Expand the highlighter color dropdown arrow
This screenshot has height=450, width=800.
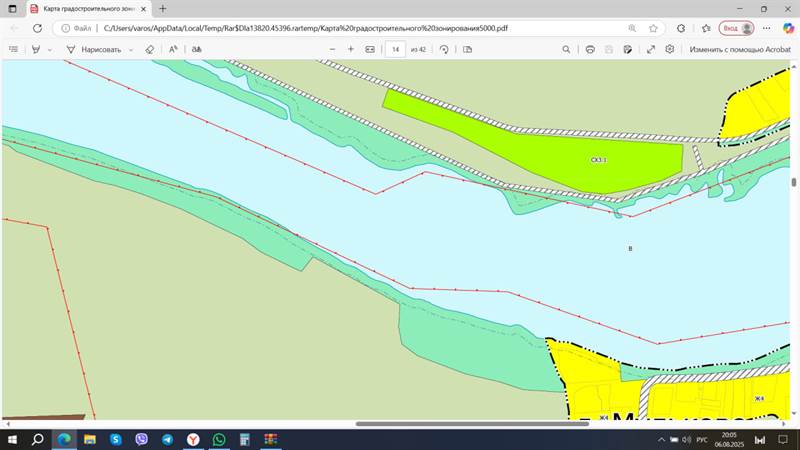[x=49, y=49]
